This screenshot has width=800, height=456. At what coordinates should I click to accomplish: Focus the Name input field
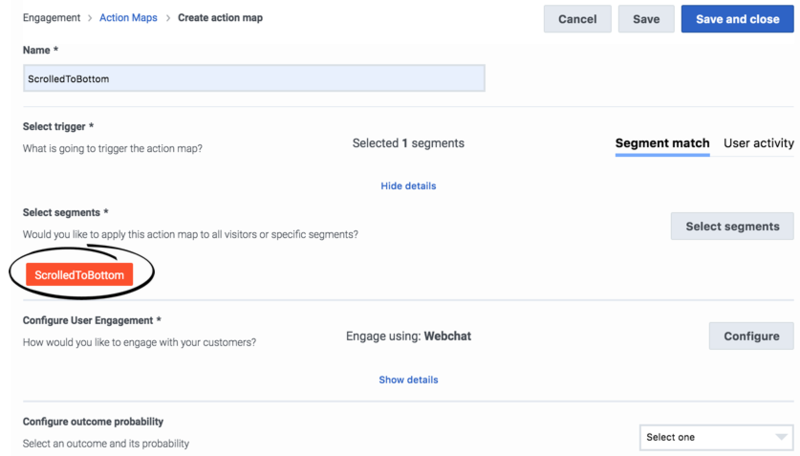pos(254,79)
